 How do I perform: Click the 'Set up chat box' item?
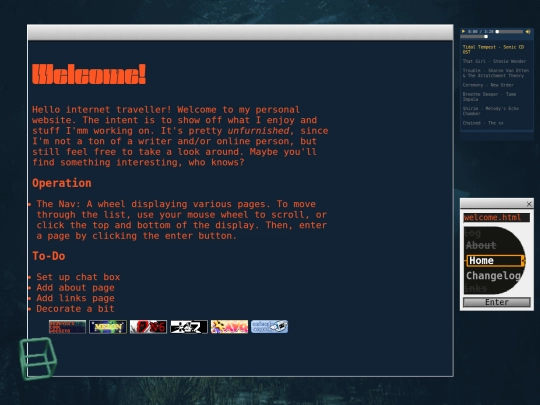click(x=78, y=277)
